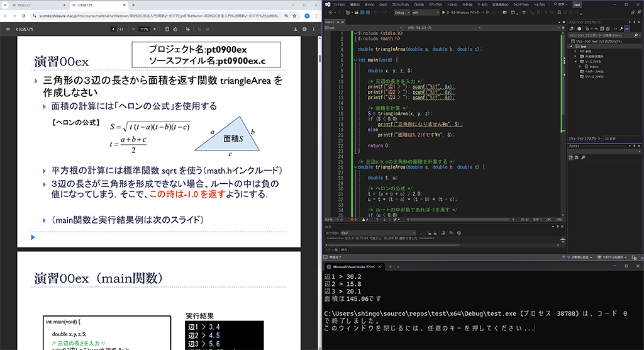Click the PDF viewer sidebar menu icon
Viewport: 644px width, 350px height.
(x=8, y=29)
